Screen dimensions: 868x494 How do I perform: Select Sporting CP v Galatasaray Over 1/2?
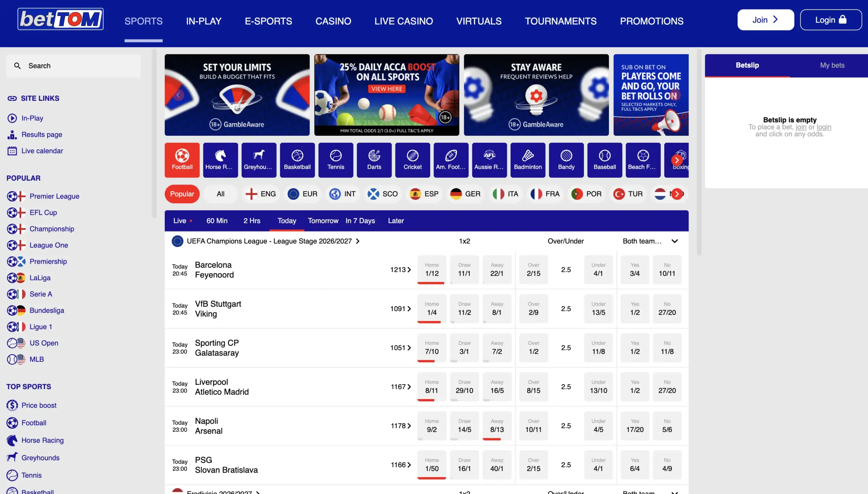[533, 348]
